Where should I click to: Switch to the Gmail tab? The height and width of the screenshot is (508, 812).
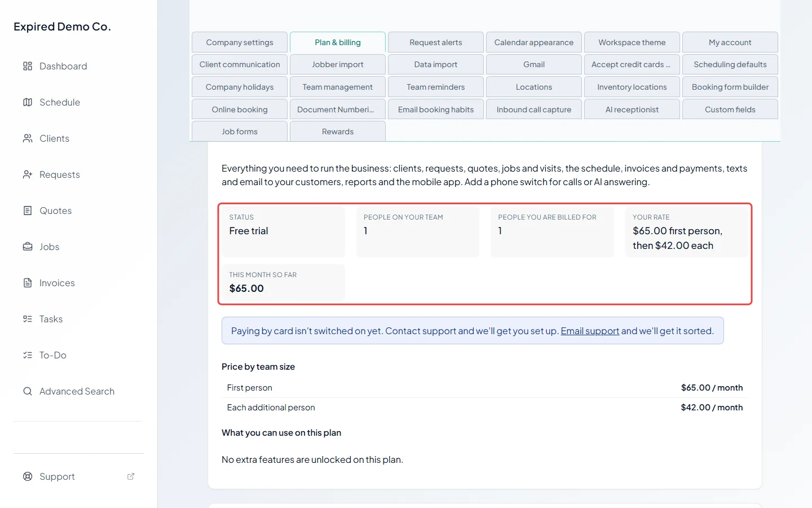pyautogui.click(x=534, y=64)
